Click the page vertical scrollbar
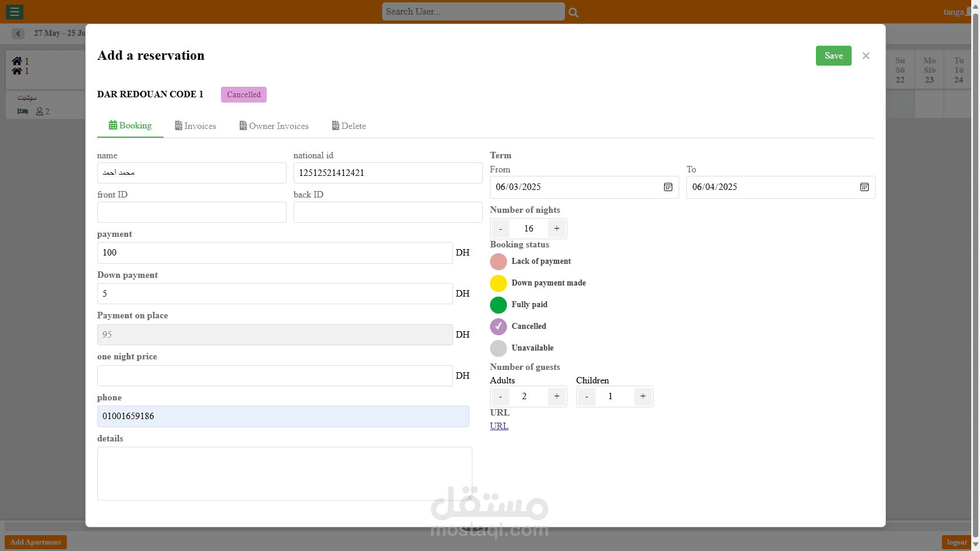 (976, 275)
